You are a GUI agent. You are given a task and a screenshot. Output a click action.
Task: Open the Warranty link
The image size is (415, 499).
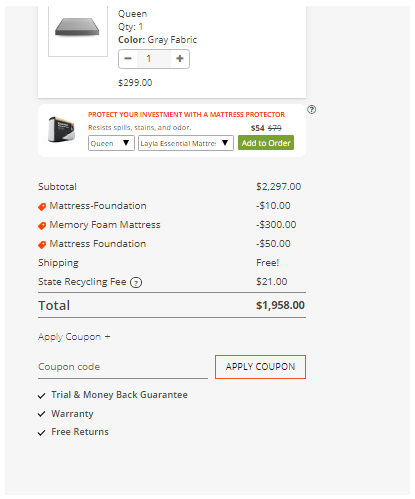(72, 414)
